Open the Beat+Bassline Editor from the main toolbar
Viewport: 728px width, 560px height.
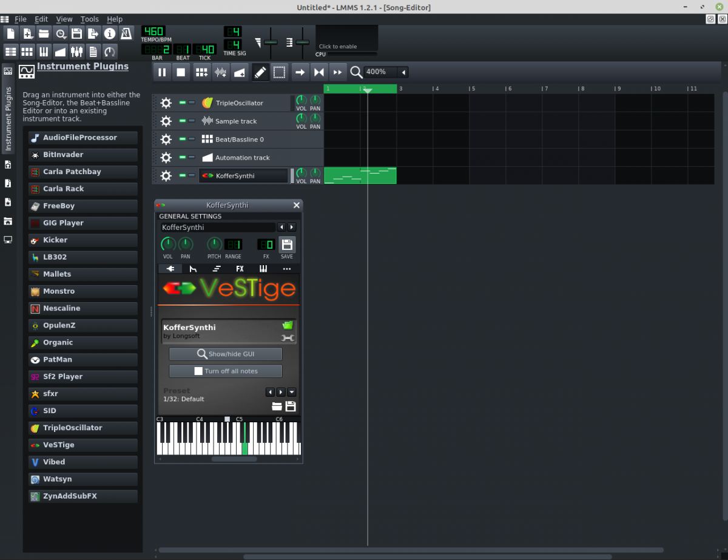pyautogui.click(x=27, y=51)
